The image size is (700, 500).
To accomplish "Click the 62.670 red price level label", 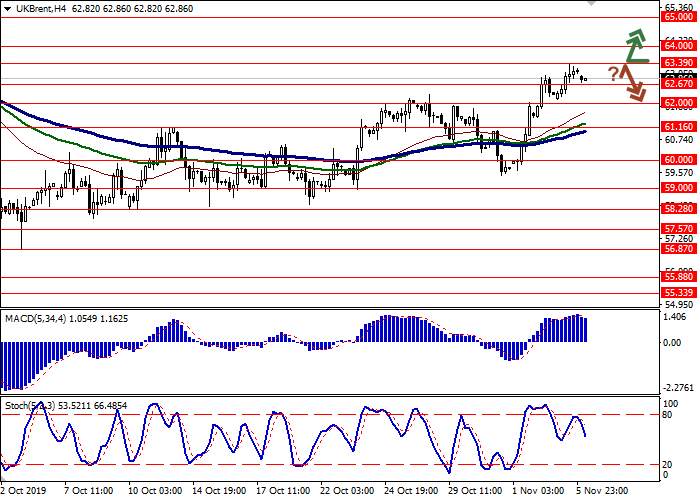I will pos(679,84).
